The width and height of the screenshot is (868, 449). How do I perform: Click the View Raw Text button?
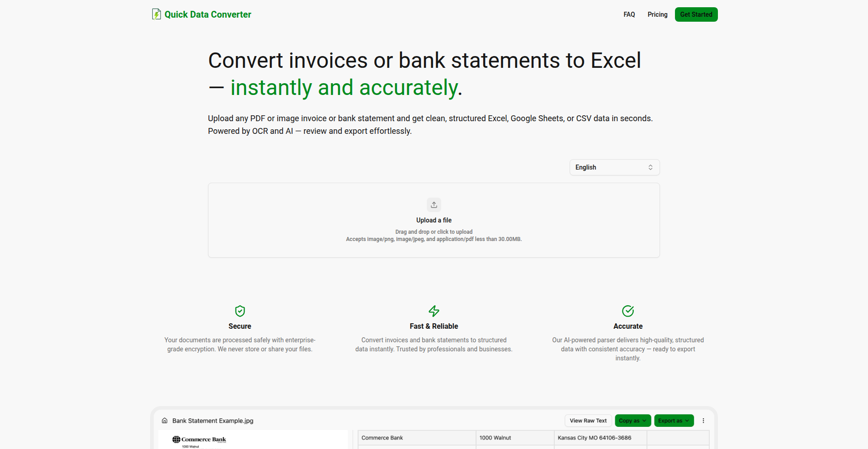click(588, 421)
